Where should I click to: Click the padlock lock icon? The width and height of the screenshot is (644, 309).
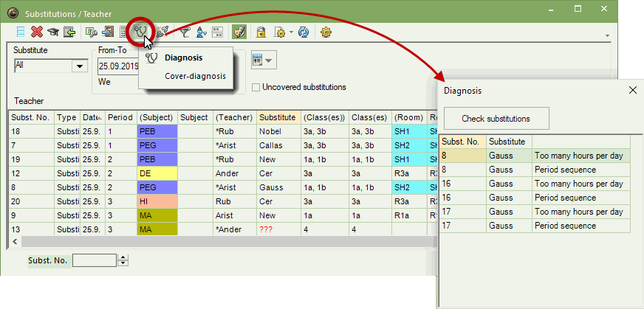click(261, 32)
